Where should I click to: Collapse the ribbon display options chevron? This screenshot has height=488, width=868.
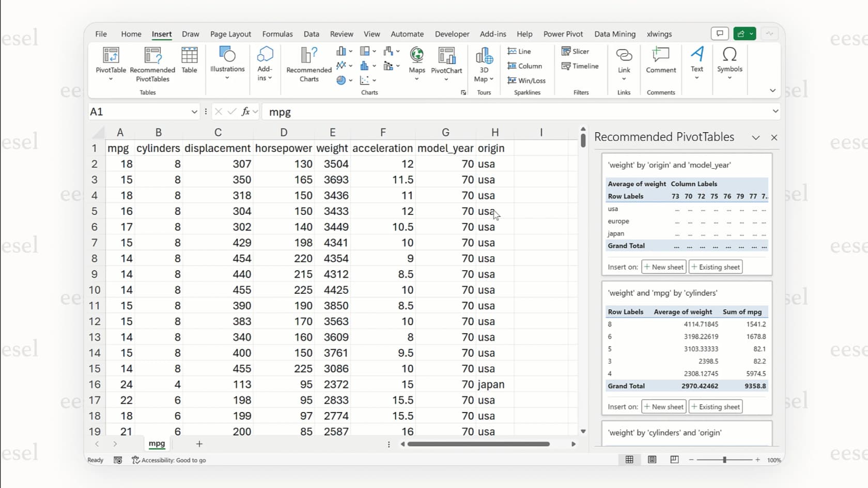coord(772,90)
